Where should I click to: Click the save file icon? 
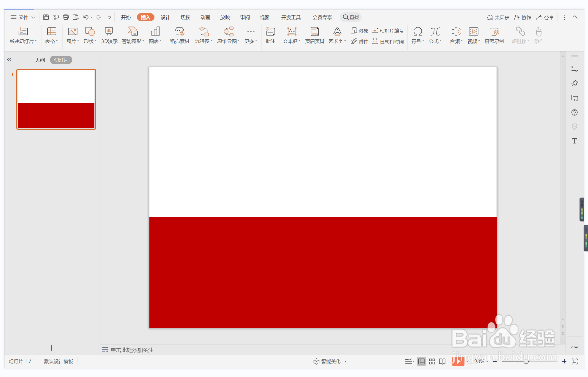pos(46,17)
